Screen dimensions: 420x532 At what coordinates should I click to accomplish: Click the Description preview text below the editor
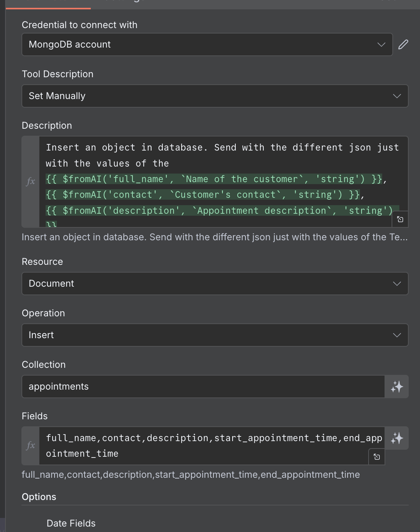[x=214, y=237]
